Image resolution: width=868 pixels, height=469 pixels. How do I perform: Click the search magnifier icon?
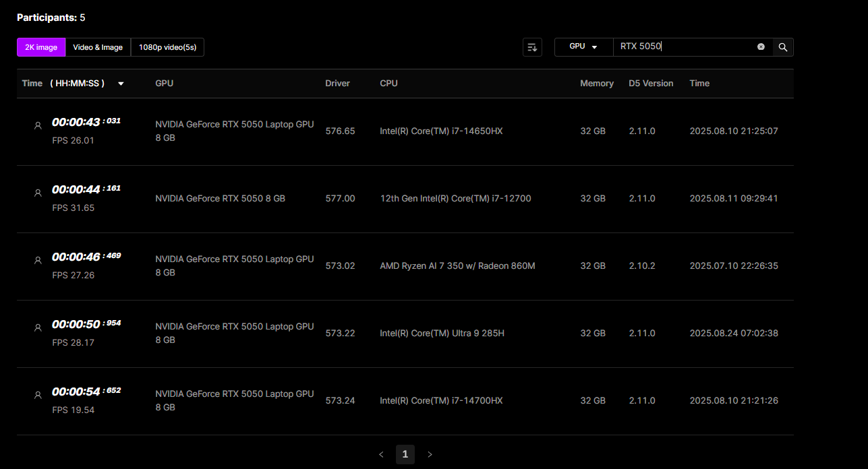(783, 47)
